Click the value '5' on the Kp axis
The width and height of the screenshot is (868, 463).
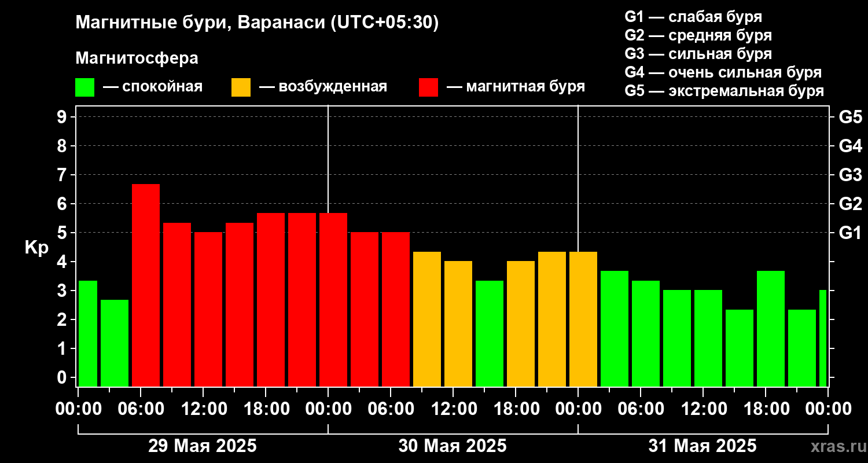(x=63, y=233)
